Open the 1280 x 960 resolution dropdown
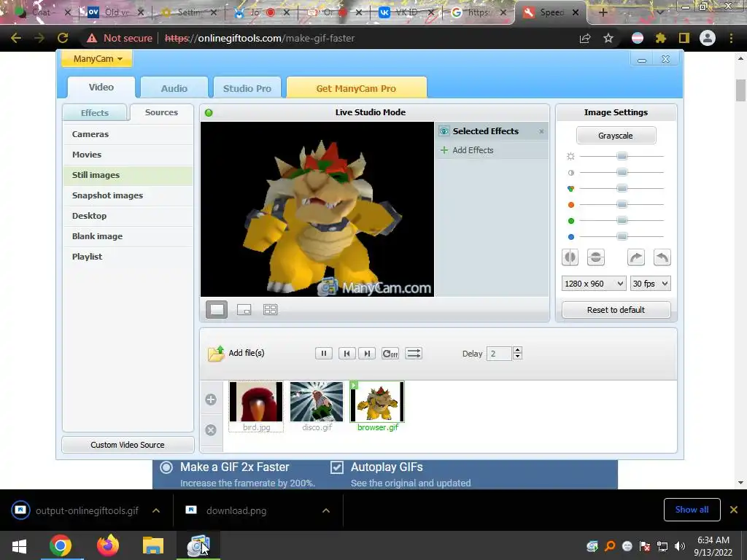Image resolution: width=747 pixels, height=560 pixels. 594,284
